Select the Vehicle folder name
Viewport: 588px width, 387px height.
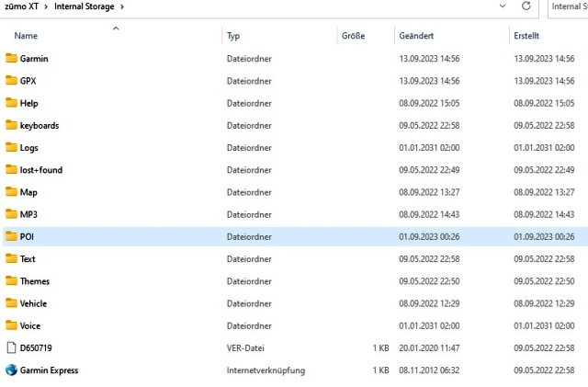33,303
